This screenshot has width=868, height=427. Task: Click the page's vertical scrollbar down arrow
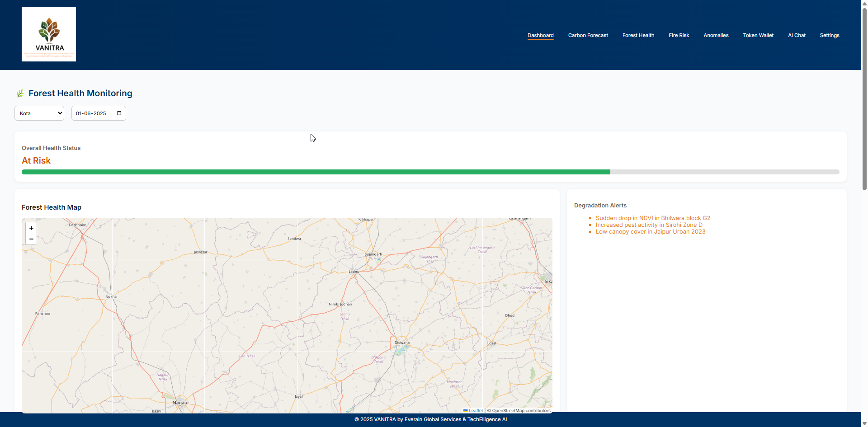click(x=864, y=423)
